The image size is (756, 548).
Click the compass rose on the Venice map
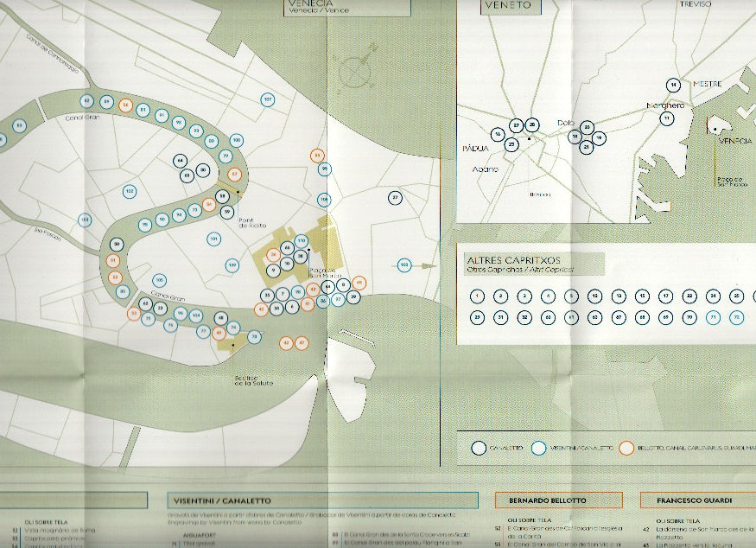click(358, 70)
